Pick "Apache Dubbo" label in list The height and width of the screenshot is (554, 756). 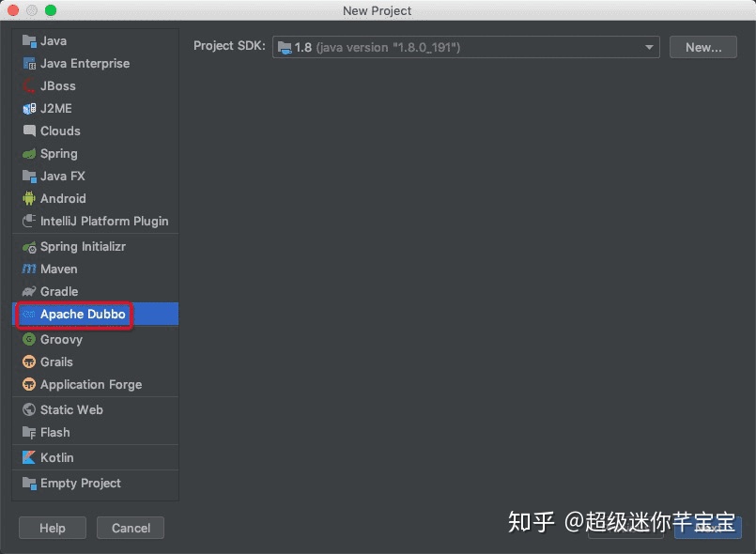pos(83,314)
